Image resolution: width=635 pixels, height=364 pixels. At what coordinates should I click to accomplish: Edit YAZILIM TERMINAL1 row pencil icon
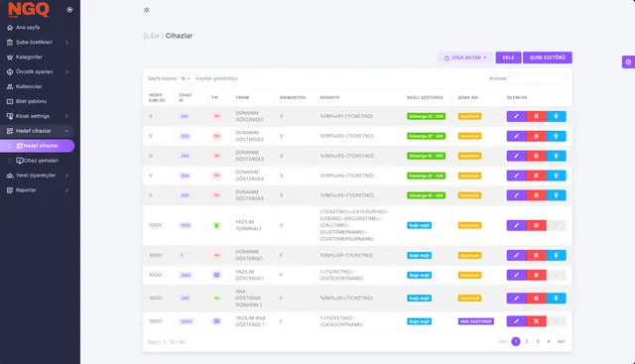(x=516, y=225)
